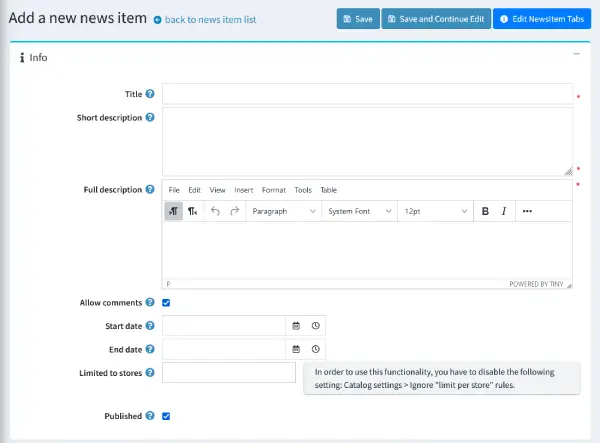The image size is (600, 443).
Task: Click the Short description help icon
Action: pyautogui.click(x=150, y=117)
